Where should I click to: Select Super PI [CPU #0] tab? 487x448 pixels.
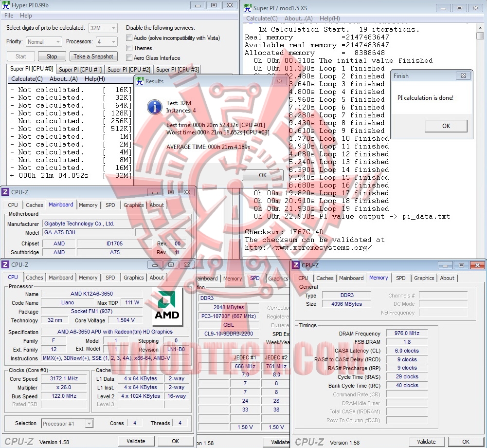[31, 69]
